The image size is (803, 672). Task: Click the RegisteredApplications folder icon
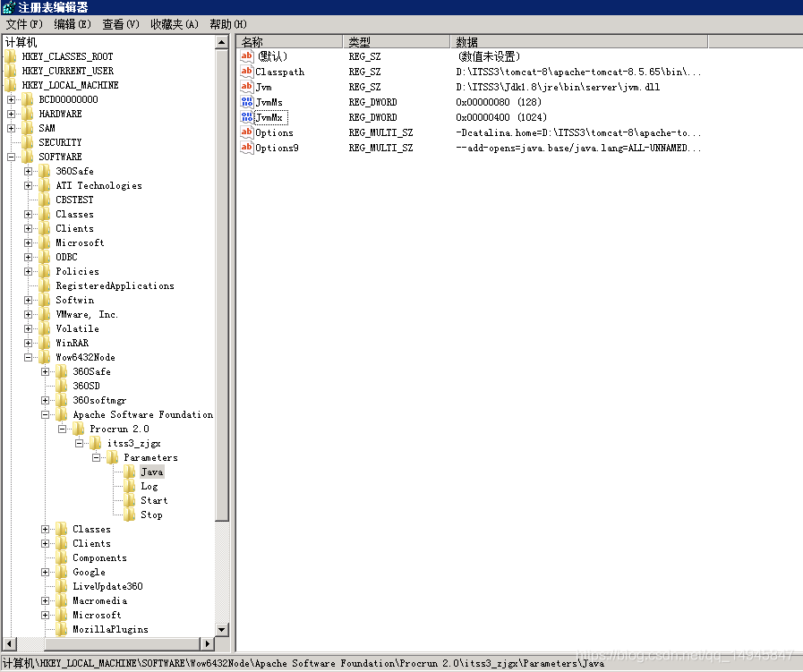(x=45, y=285)
